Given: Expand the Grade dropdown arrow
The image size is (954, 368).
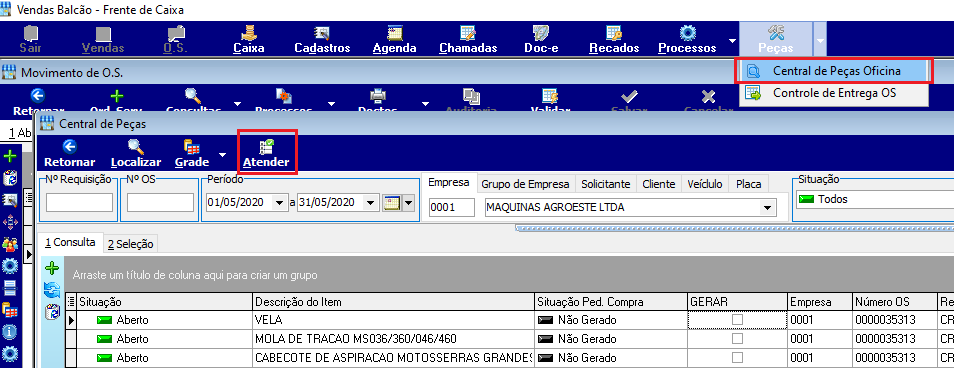Looking at the screenshot, I should click(223, 155).
